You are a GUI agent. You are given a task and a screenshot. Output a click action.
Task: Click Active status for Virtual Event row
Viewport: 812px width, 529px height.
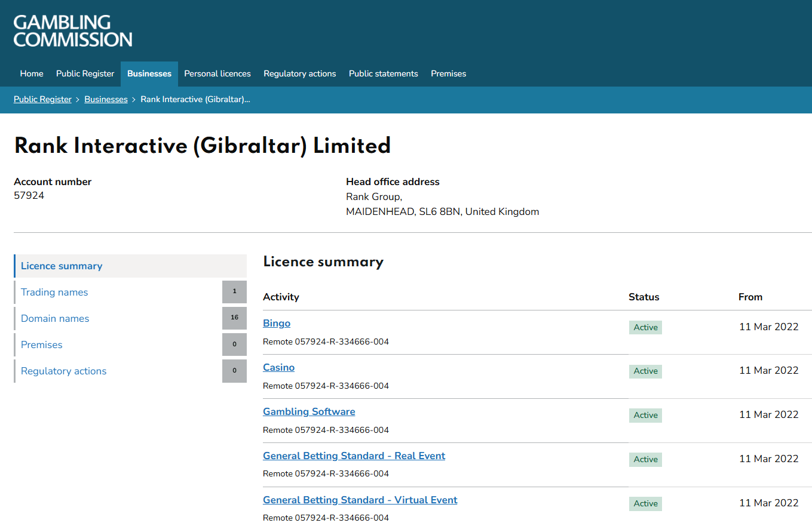coord(645,503)
